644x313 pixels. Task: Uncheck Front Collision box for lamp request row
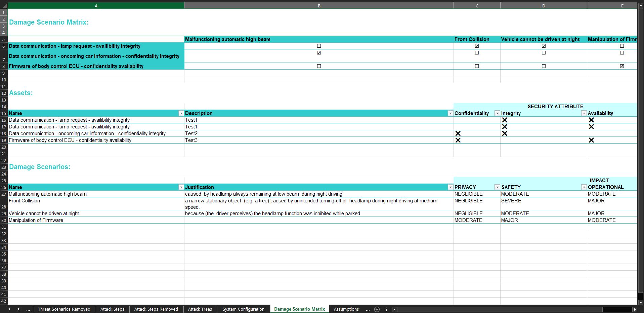[477, 46]
